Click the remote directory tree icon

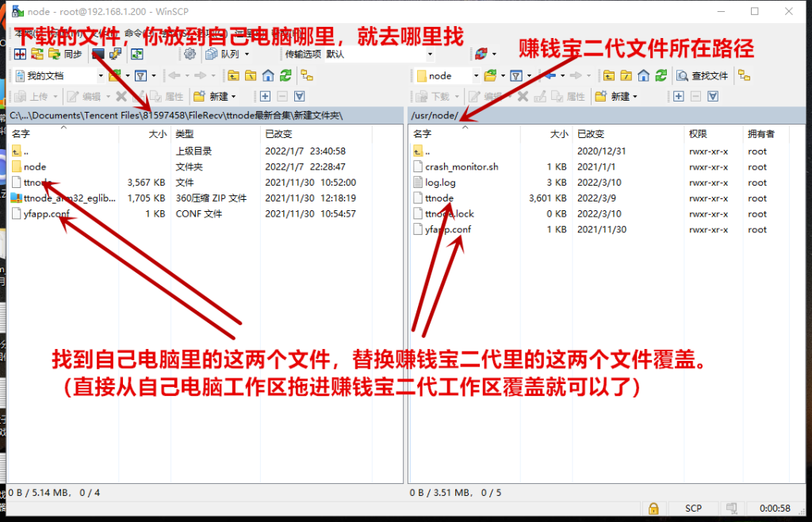point(744,76)
